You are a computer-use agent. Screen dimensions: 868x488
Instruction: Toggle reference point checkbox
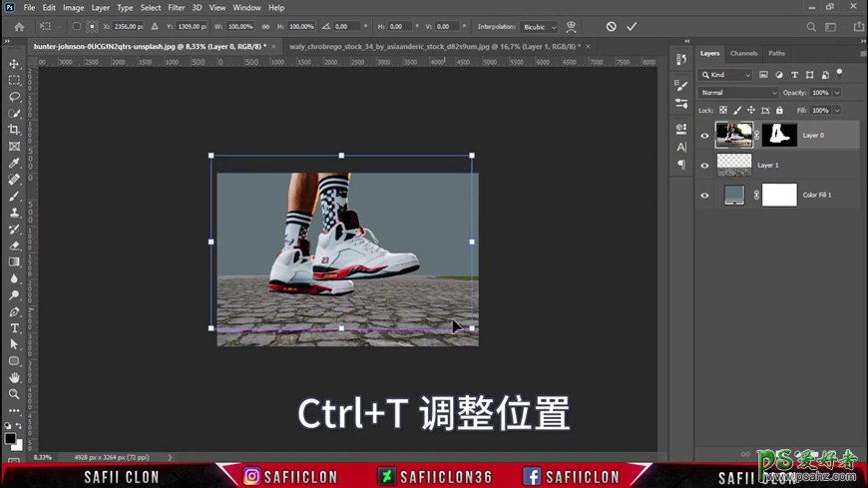click(77, 27)
